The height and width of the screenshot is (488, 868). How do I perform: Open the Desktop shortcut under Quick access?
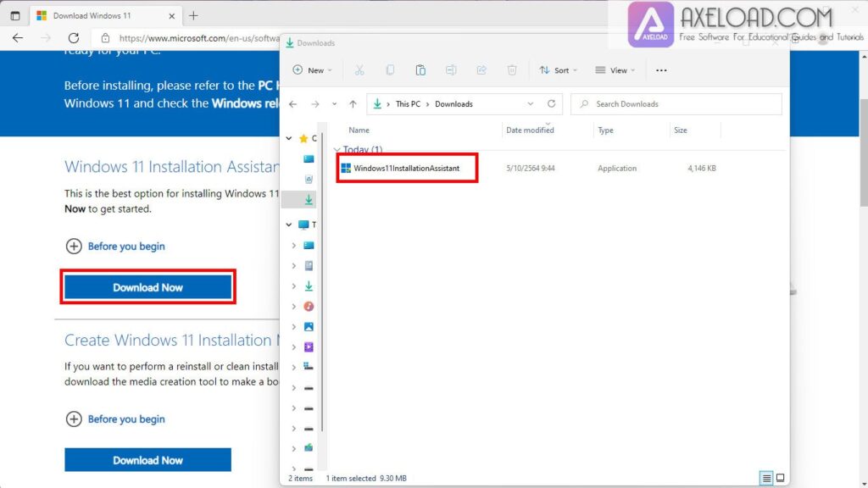pos(309,159)
